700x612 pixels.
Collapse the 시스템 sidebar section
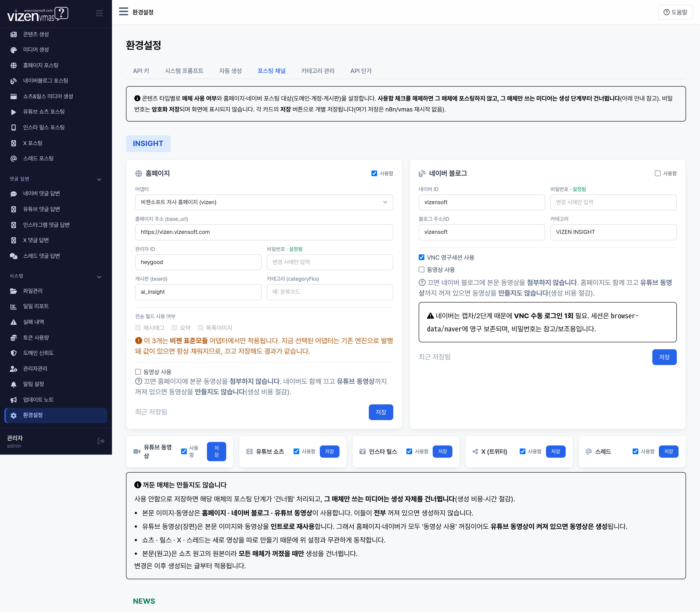pyautogui.click(x=99, y=277)
